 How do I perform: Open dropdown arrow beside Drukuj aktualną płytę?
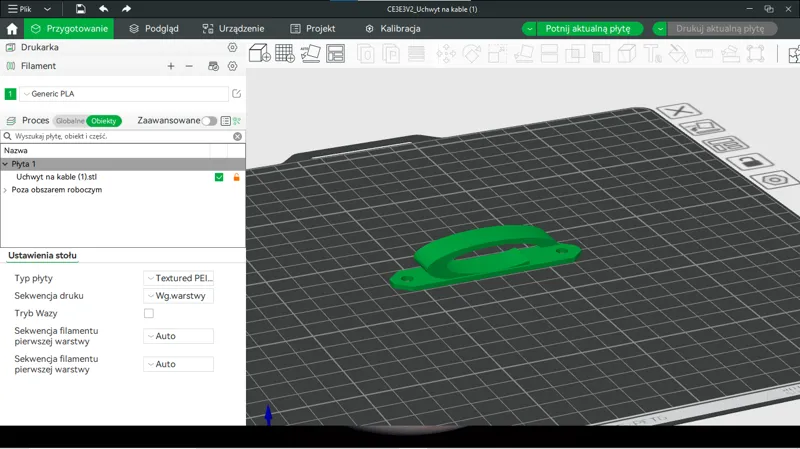660,29
